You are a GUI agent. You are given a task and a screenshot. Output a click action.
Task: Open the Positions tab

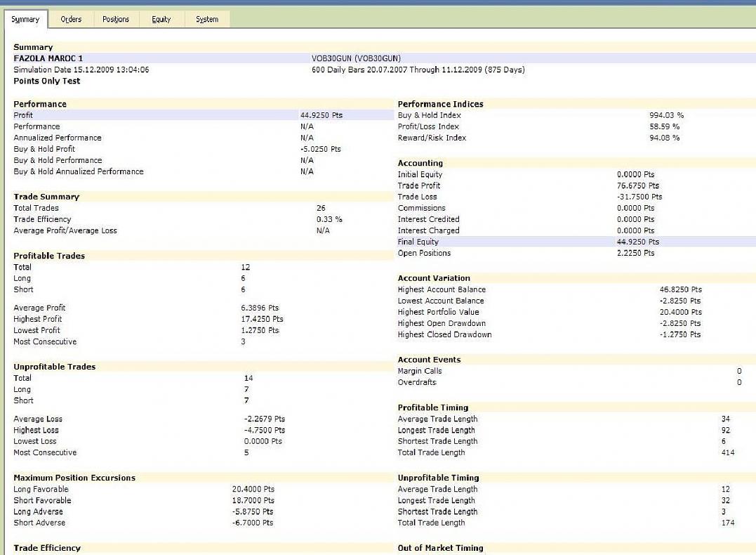click(116, 20)
